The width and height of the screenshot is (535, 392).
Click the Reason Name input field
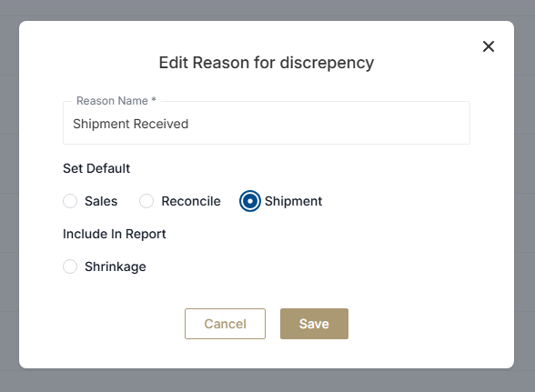[x=267, y=123]
